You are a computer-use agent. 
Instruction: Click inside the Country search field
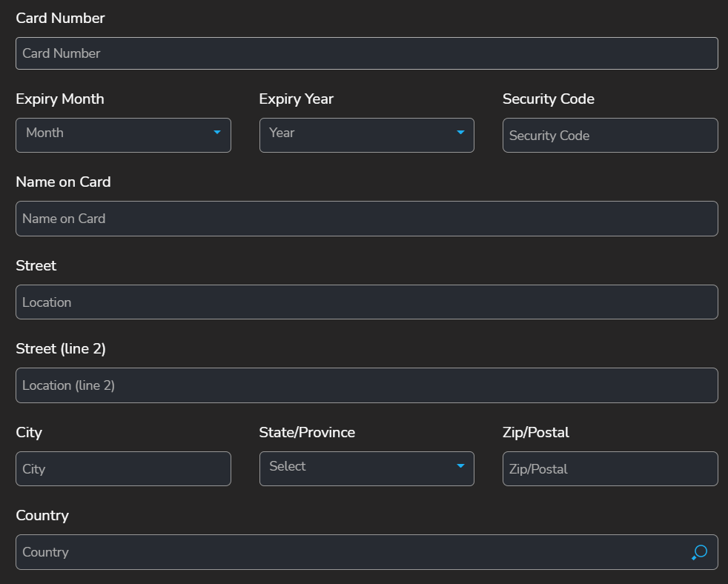tap(348, 552)
